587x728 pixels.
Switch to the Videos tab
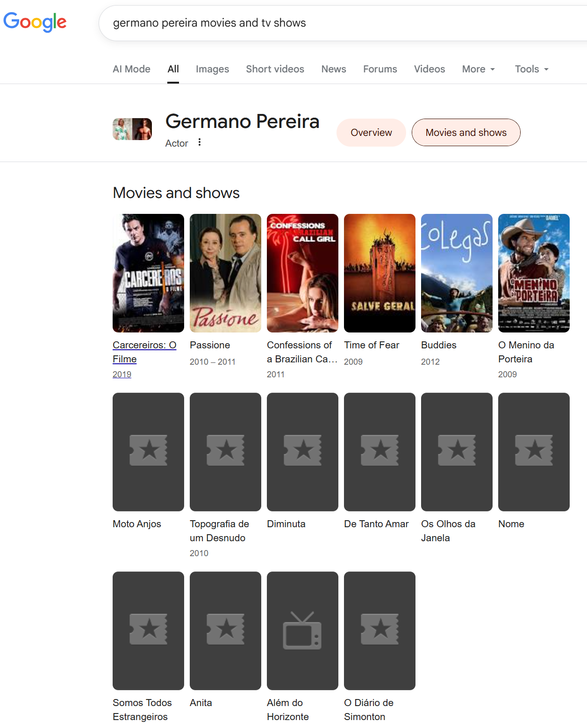tap(430, 69)
